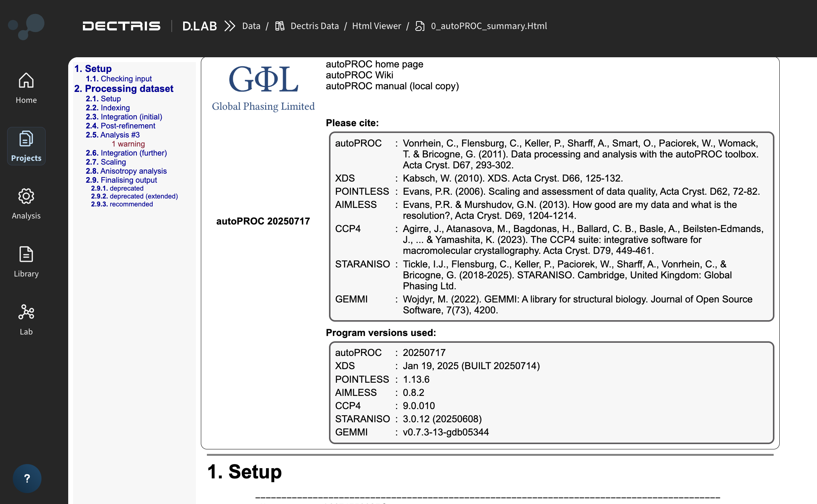817x504 pixels.
Task: Click the XDS citation 'Kabsch, W. (2010)'
Action: tap(513, 178)
